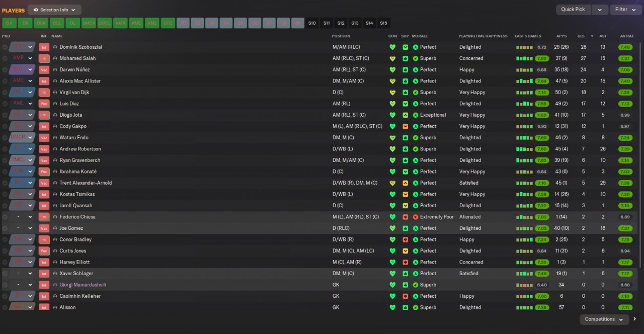The width and height of the screenshot is (644, 334).
Task: Click the red sharpness icon for Federico Chiesa
Action: [x=406, y=217]
